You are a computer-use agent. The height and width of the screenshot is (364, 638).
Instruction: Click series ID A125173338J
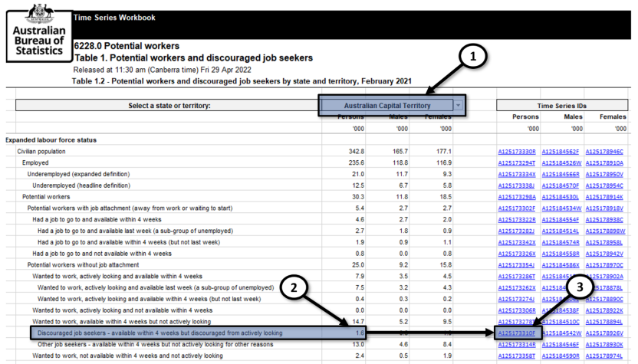[x=516, y=186]
